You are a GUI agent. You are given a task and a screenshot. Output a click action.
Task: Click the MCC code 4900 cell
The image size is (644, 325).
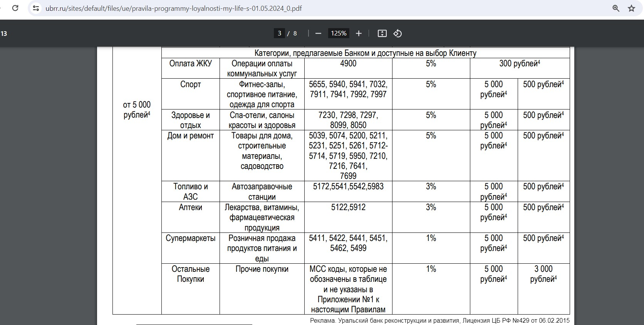point(348,68)
